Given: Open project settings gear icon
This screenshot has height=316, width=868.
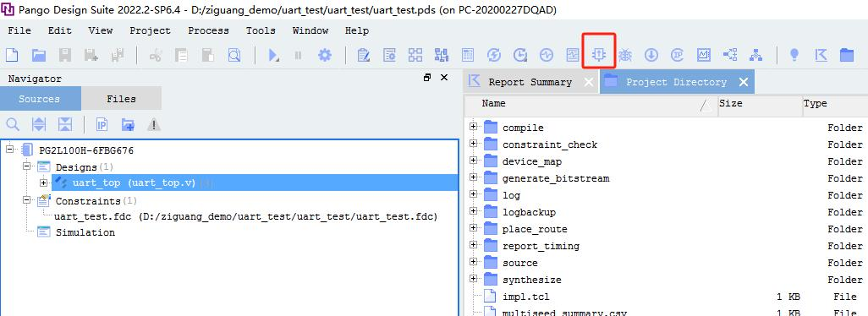Looking at the screenshot, I should (x=324, y=55).
